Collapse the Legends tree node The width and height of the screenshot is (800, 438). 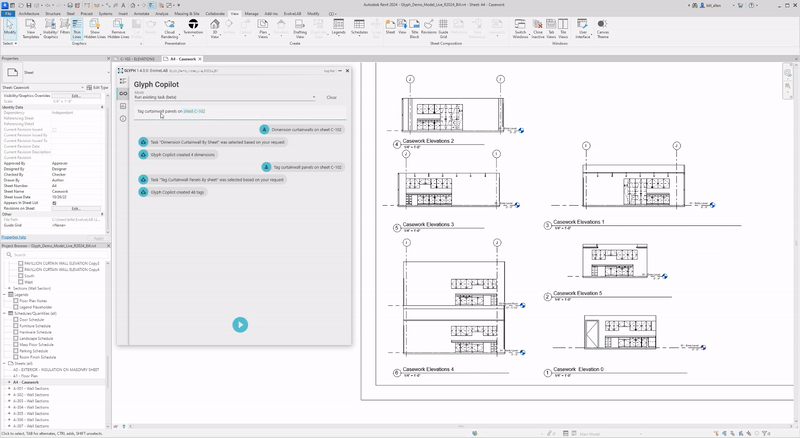[5, 295]
